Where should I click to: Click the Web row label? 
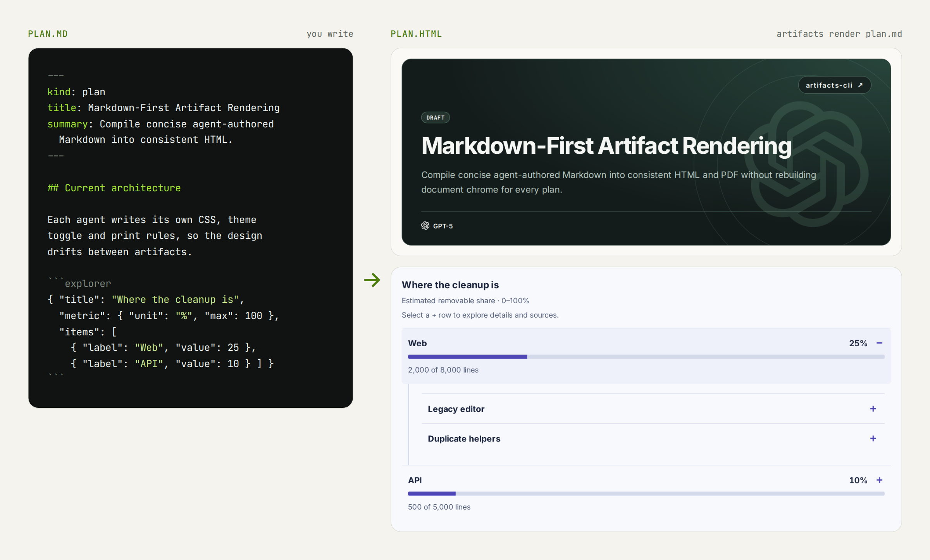click(417, 343)
